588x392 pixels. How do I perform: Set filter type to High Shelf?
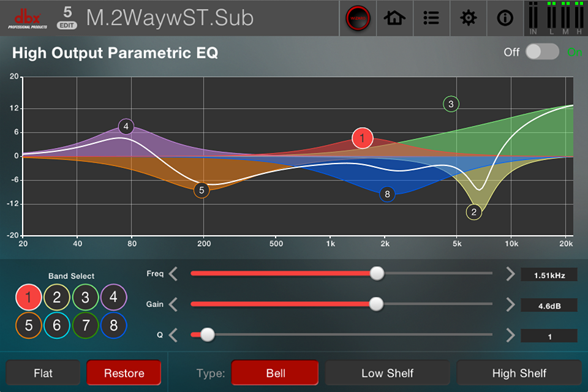(x=519, y=373)
